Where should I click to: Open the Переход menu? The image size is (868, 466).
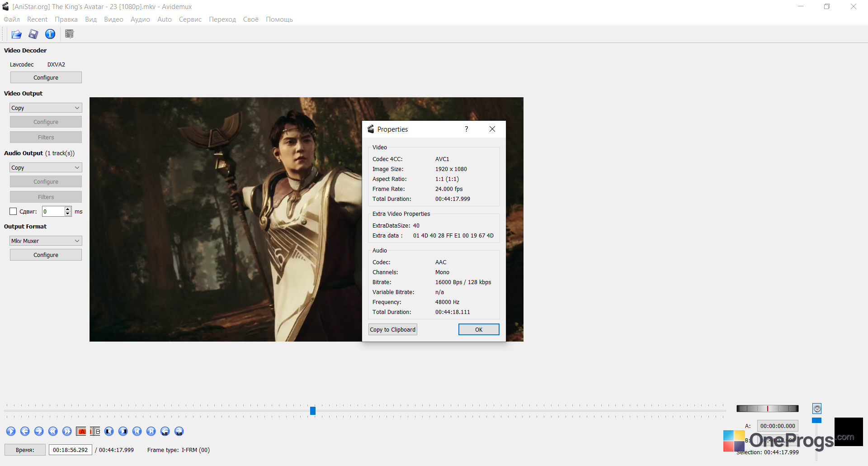click(x=222, y=19)
